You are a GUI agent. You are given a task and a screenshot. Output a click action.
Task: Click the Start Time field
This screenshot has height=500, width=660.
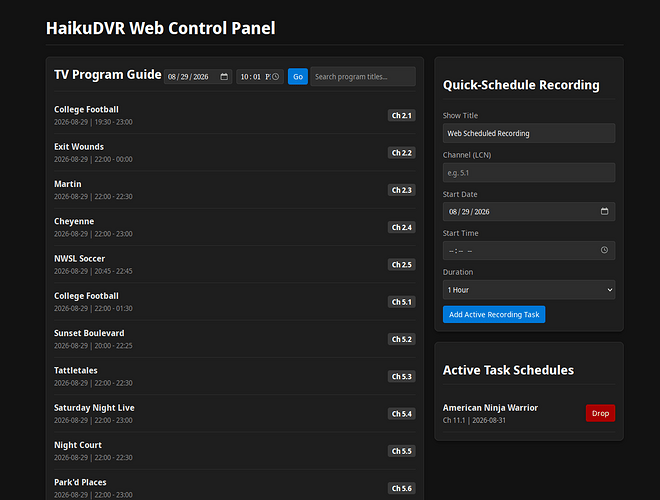(x=529, y=250)
